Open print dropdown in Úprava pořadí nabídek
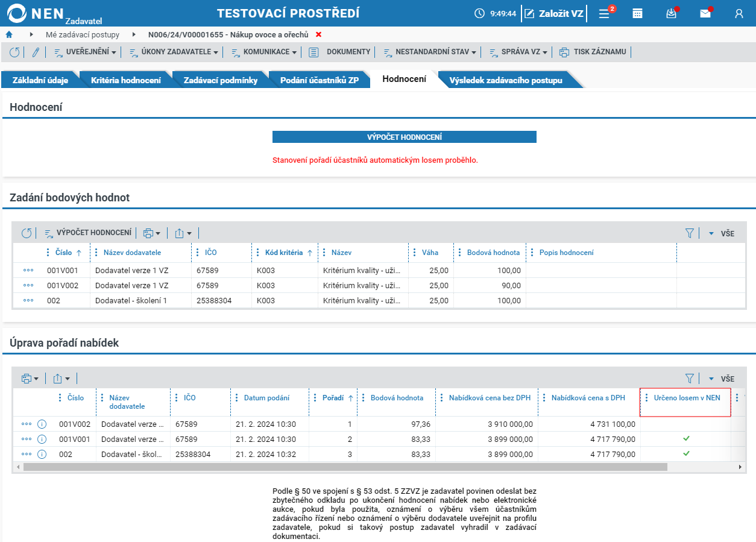756x542 pixels. pyautogui.click(x=30, y=379)
